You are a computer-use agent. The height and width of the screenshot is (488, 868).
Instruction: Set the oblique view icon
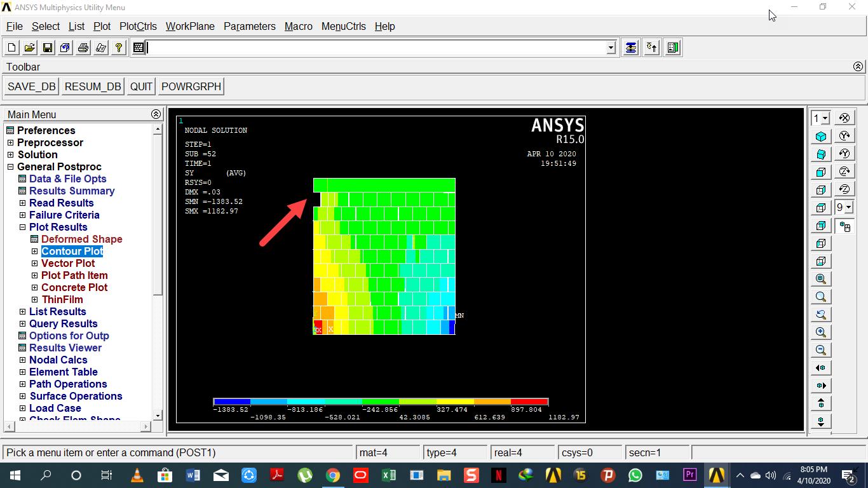(821, 154)
